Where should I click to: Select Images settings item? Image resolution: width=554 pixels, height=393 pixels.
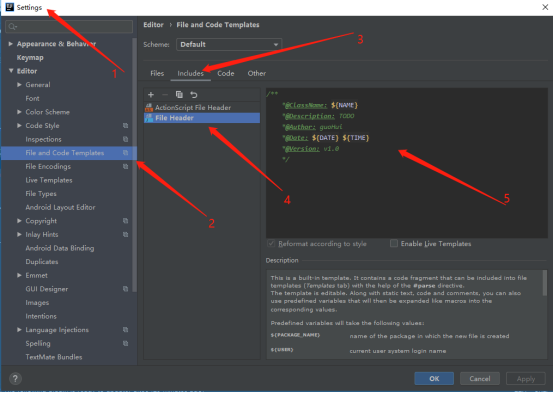pyautogui.click(x=37, y=303)
